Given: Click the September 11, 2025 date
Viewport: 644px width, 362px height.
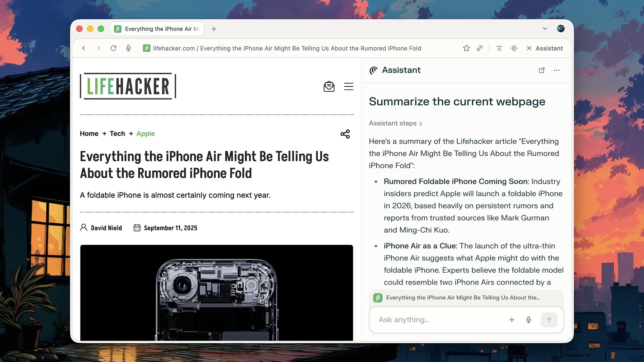Looking at the screenshot, I should 170,228.
